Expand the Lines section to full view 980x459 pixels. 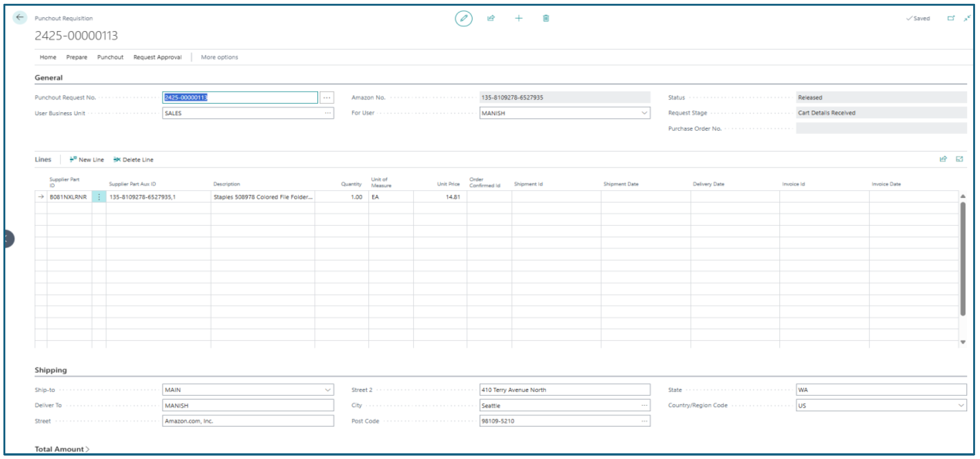[959, 159]
